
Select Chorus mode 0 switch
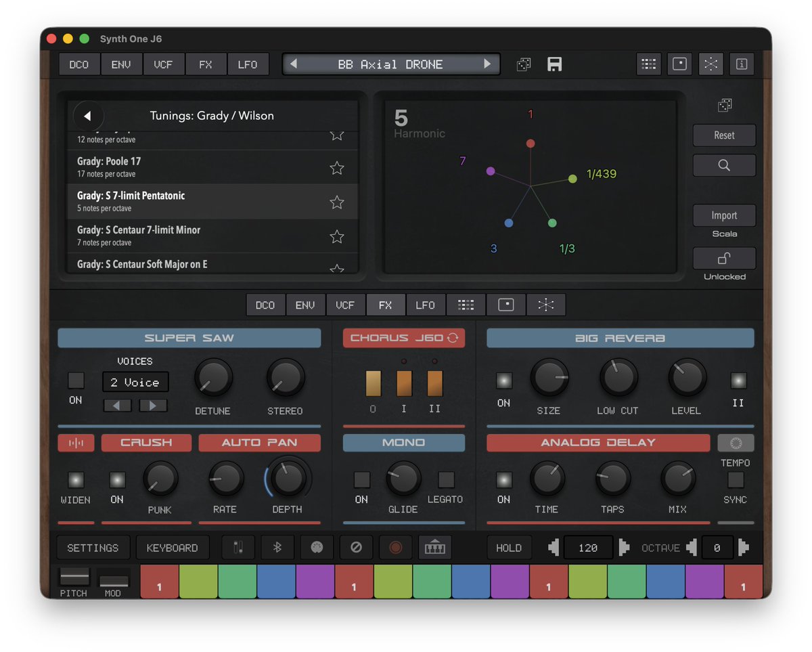click(x=373, y=383)
